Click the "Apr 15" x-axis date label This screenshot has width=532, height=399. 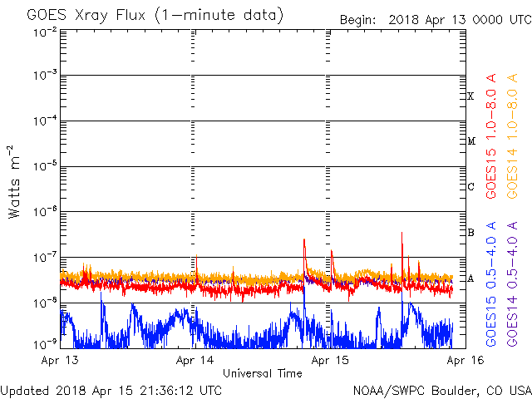(330, 360)
